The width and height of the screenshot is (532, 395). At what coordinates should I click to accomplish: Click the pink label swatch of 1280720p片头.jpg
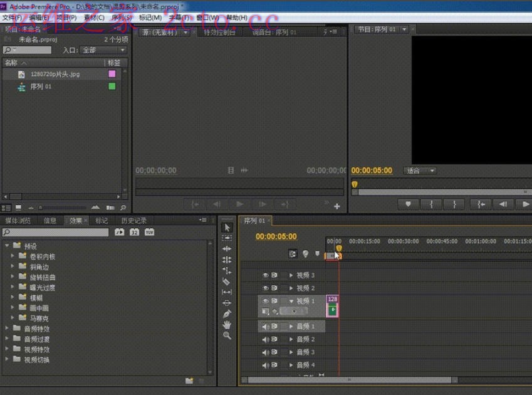112,73
